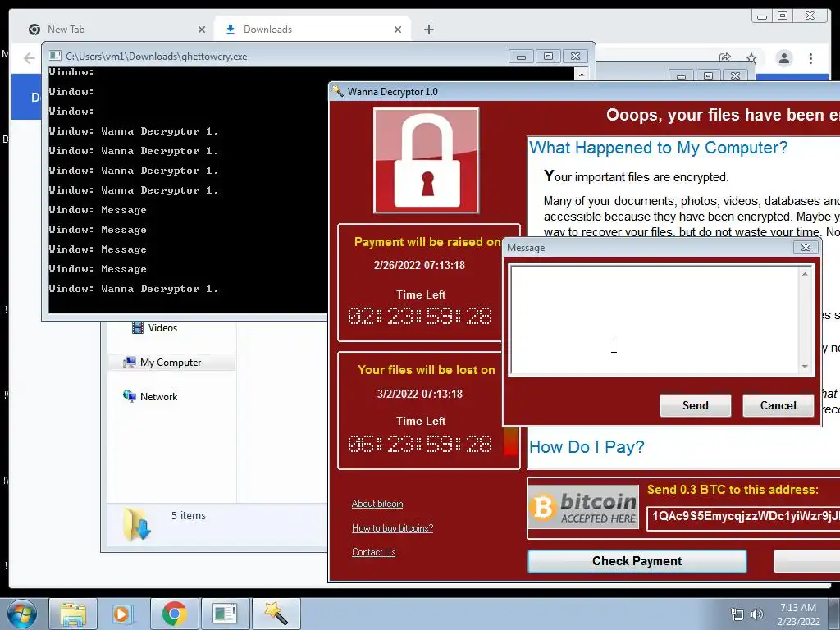Click the Bitcoin Accepted Here logo

coord(583,507)
